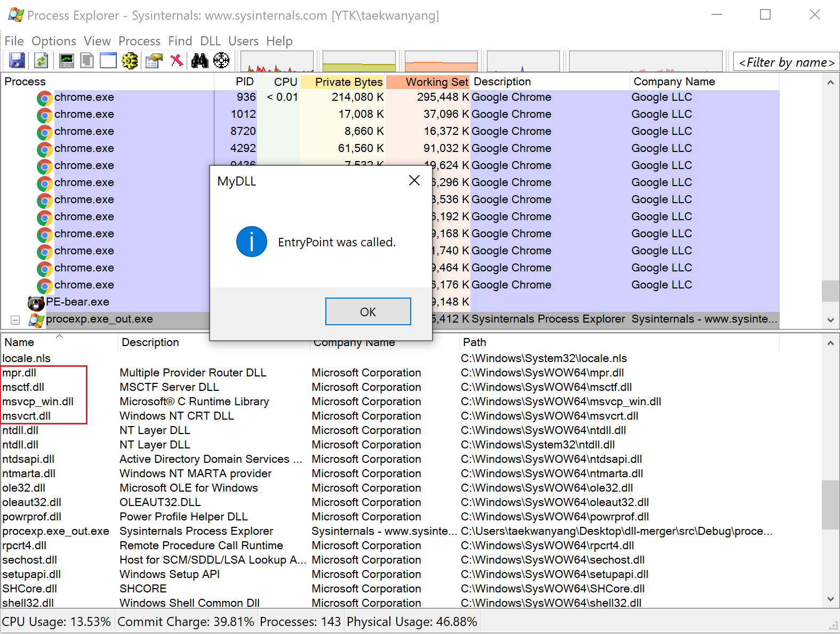Click the process list scrollbar thumb
The image size is (840, 634).
point(830,291)
